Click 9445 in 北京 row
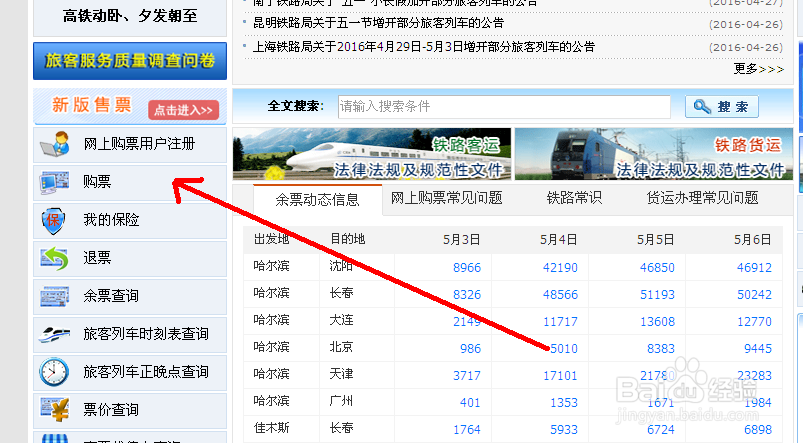This screenshot has width=803, height=443. [x=758, y=349]
